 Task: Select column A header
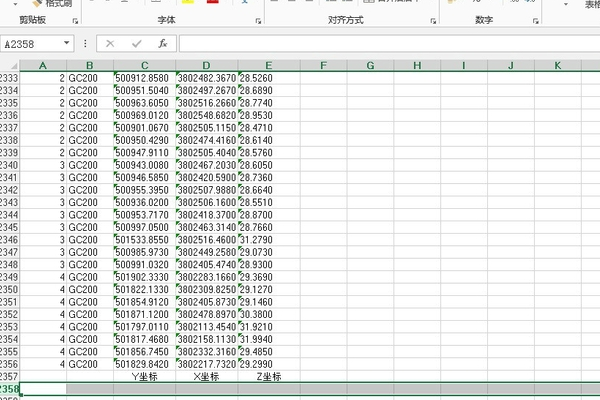43,65
